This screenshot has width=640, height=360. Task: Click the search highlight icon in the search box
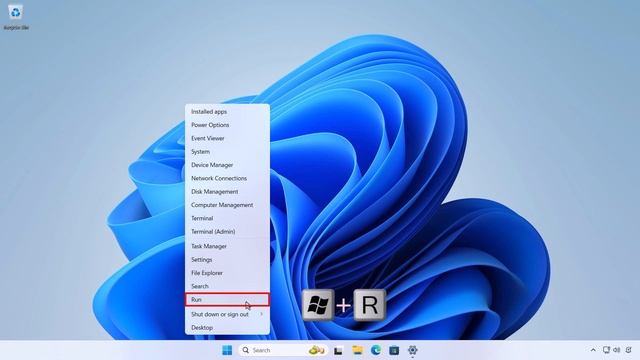(317, 350)
